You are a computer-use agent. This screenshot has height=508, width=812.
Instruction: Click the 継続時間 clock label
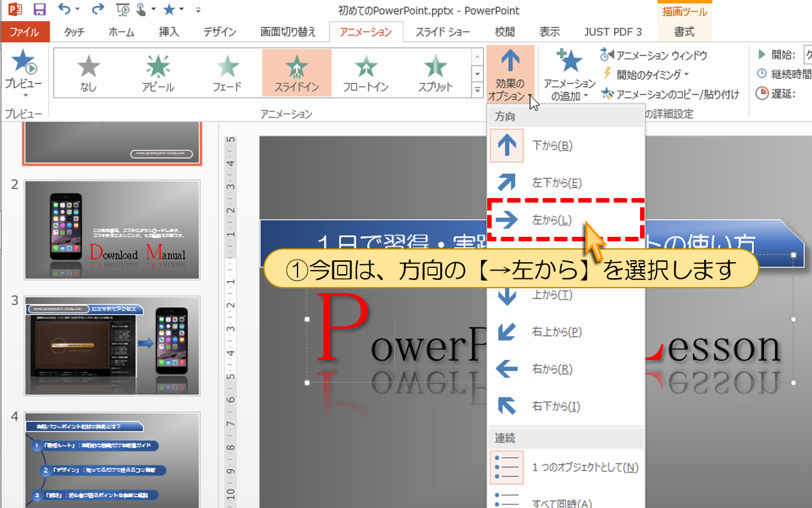click(783, 74)
